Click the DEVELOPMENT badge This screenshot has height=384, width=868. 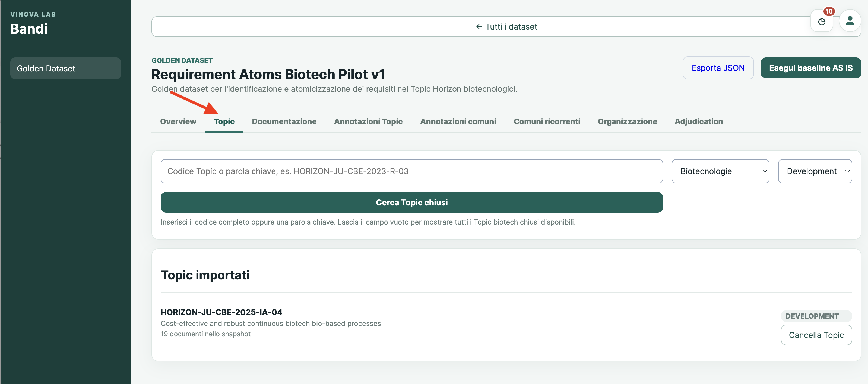coord(816,316)
